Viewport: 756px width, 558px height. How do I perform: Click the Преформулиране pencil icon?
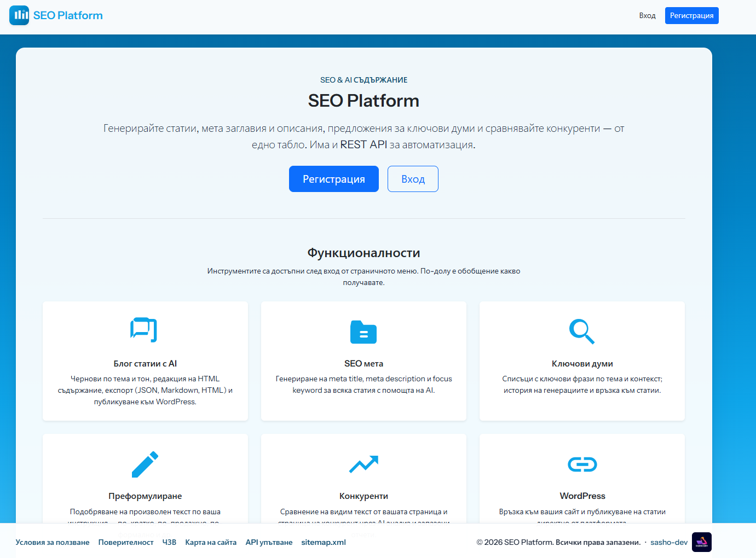pyautogui.click(x=145, y=464)
